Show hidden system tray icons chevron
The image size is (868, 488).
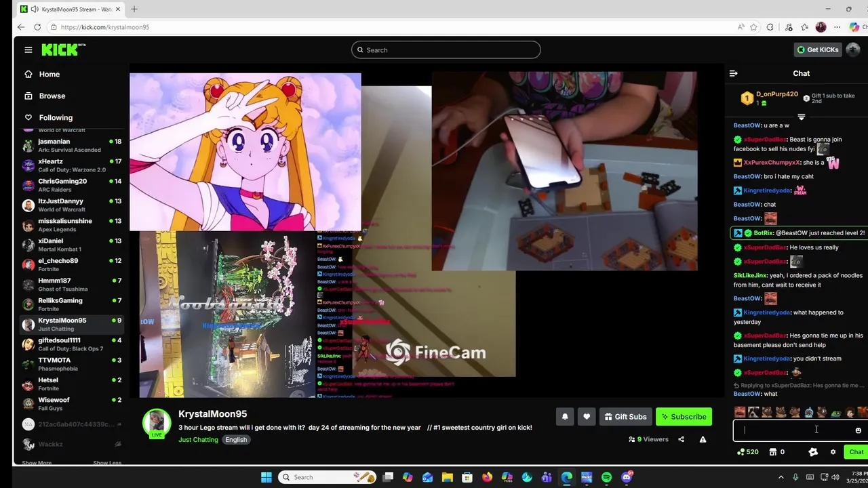coord(781,477)
